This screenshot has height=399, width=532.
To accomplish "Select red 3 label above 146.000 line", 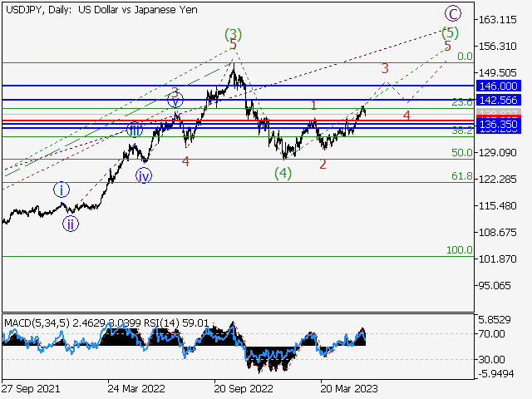I will (x=385, y=68).
